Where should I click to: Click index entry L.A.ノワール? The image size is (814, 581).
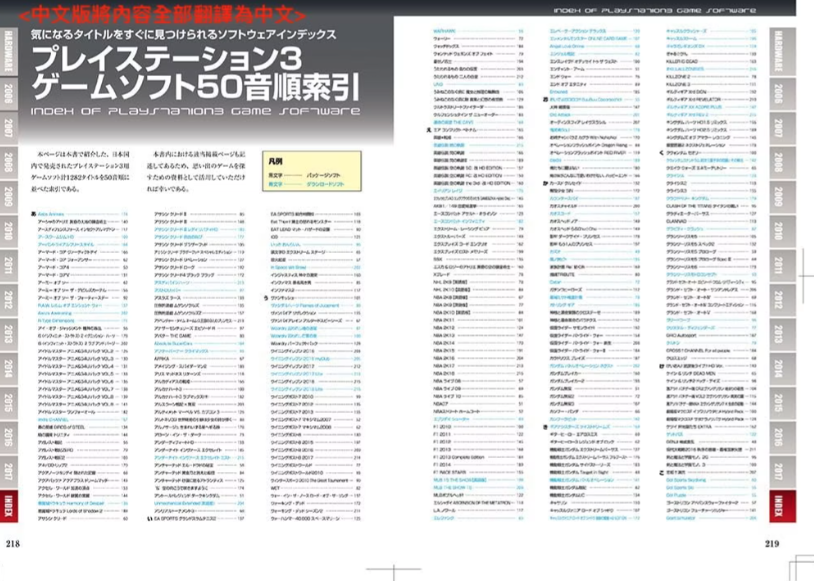point(445,511)
